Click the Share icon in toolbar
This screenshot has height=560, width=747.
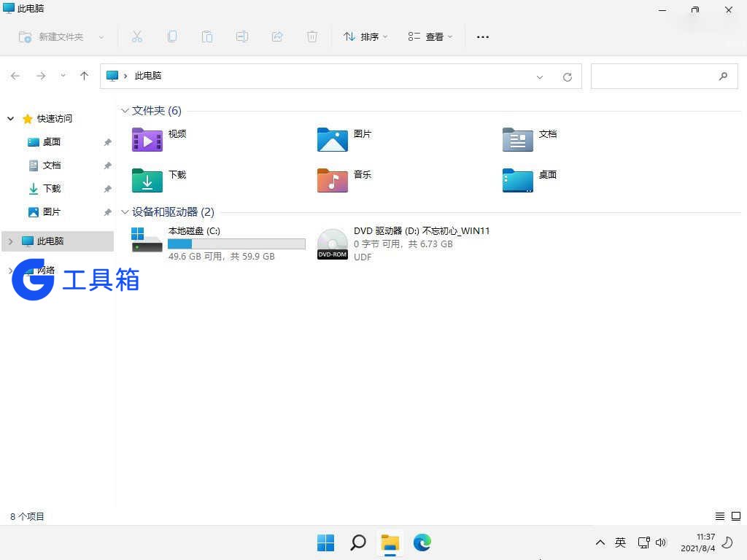277,36
